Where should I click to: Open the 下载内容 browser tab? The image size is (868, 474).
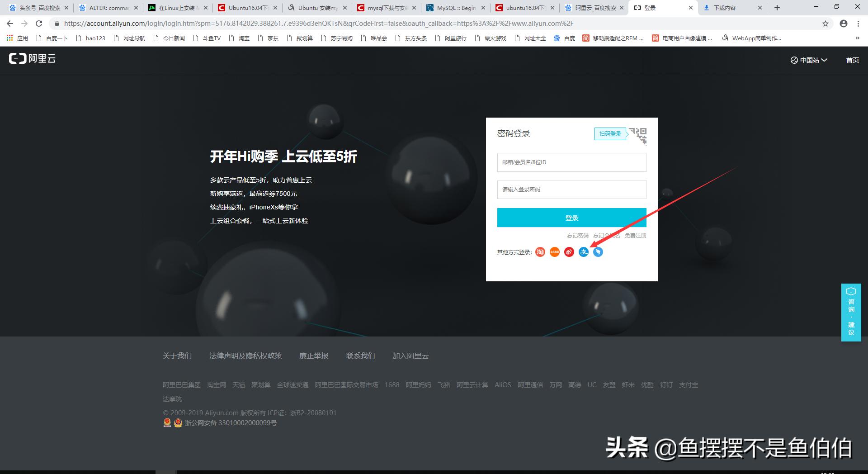coord(723,7)
